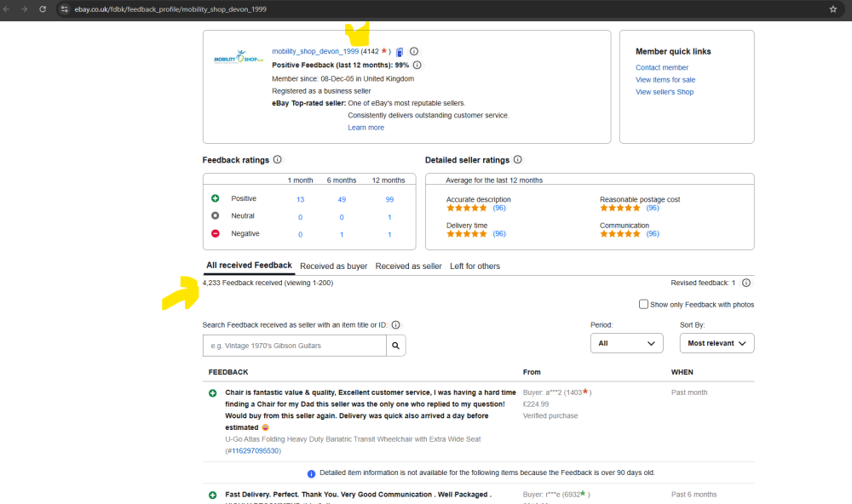Click the magnifier search button

pyautogui.click(x=396, y=346)
